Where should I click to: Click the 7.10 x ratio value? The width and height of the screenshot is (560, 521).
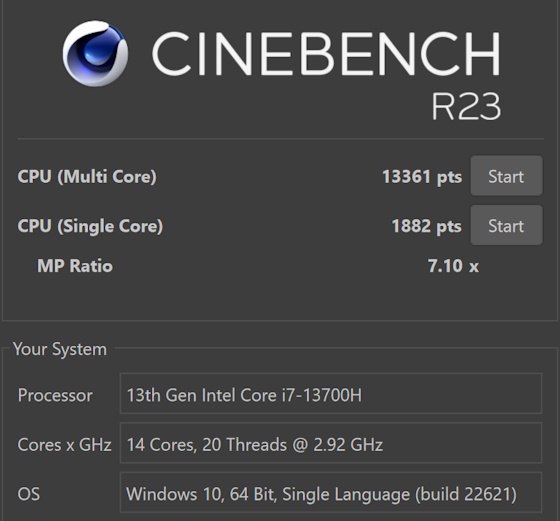453,266
